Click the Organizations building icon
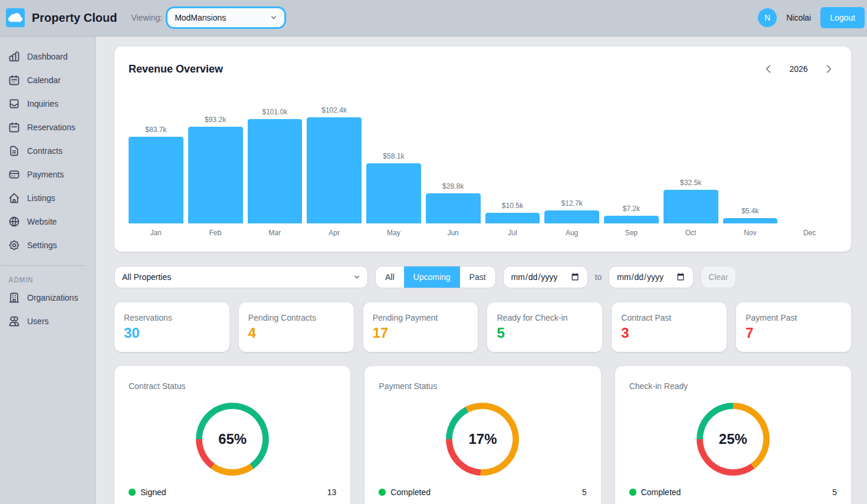Viewport: 867px width, 504px height. coord(14,298)
